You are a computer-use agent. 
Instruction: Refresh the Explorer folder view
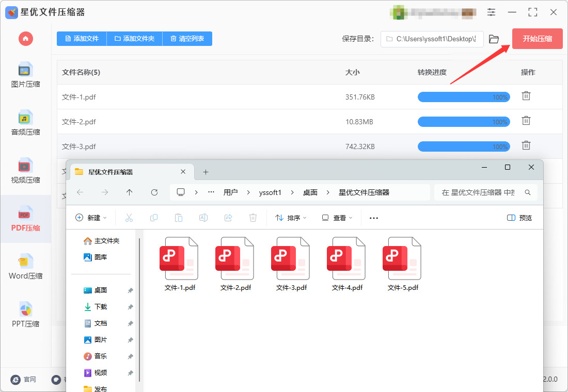pos(154,192)
